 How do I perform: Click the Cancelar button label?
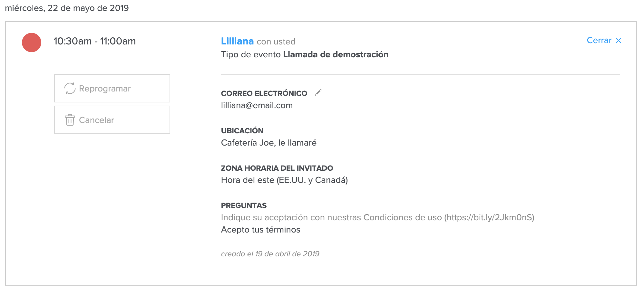[x=96, y=120]
